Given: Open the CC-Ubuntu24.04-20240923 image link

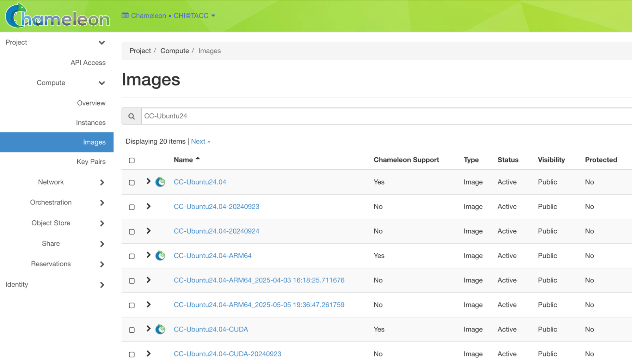Looking at the screenshot, I should pyautogui.click(x=216, y=207).
